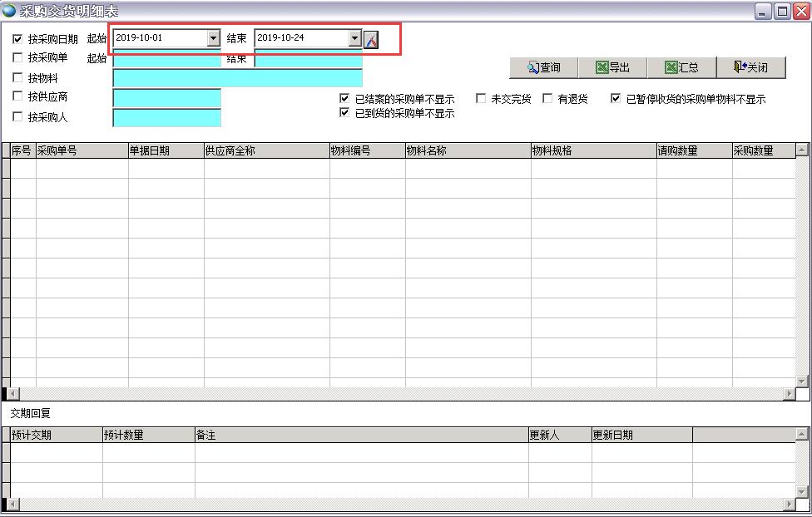Sort by 供应商全称 column header
Viewport: 812px width, 517px height.
[x=266, y=150]
